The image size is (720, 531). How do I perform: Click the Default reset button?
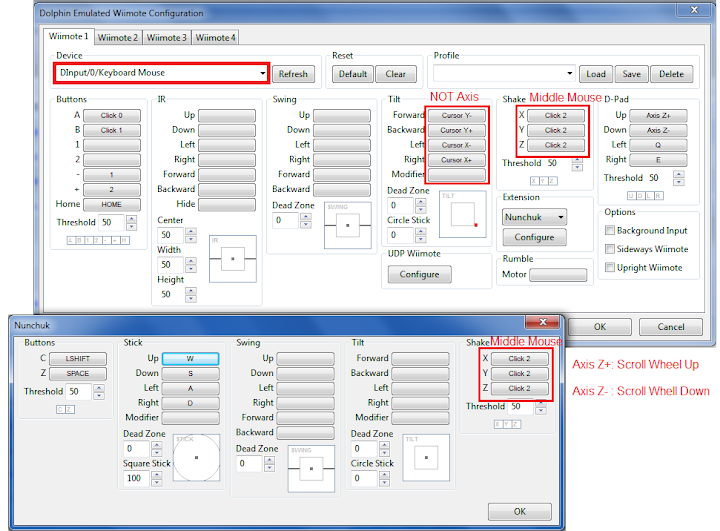pos(353,74)
